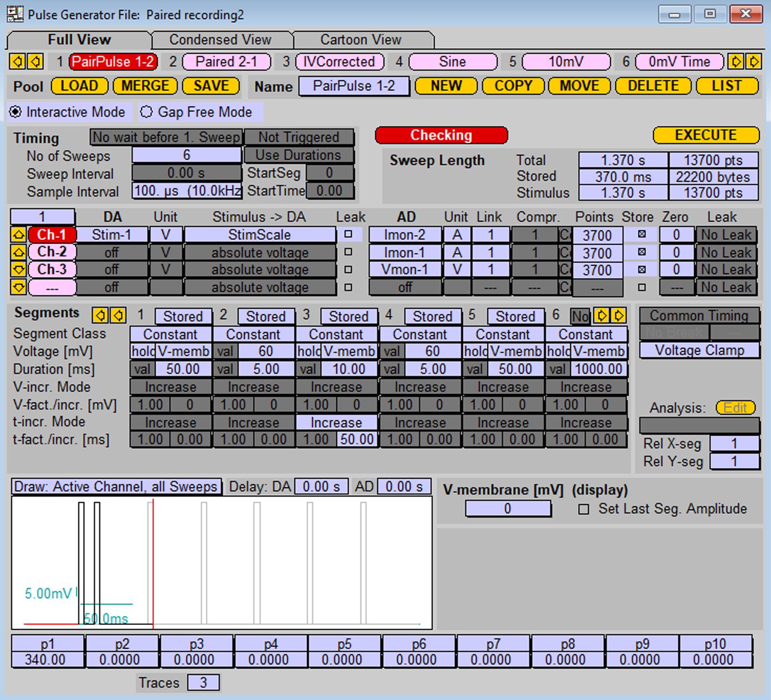This screenshot has width=771, height=700.
Task: Click the No of Sweeps field
Action: [x=186, y=155]
